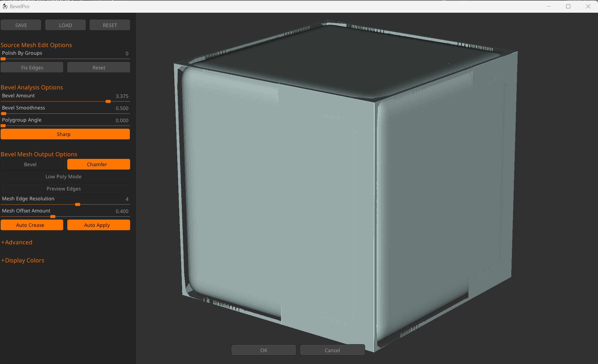The image size is (598, 364).
Task: Minimize the BevelPro window
Action: [549, 6]
